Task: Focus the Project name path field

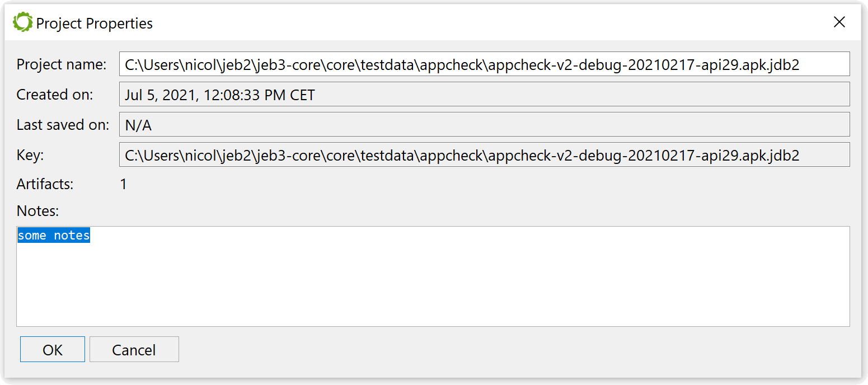Action: point(485,64)
